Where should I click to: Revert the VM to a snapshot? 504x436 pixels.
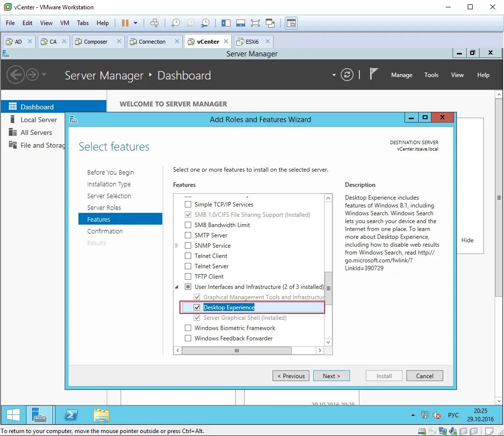point(191,23)
